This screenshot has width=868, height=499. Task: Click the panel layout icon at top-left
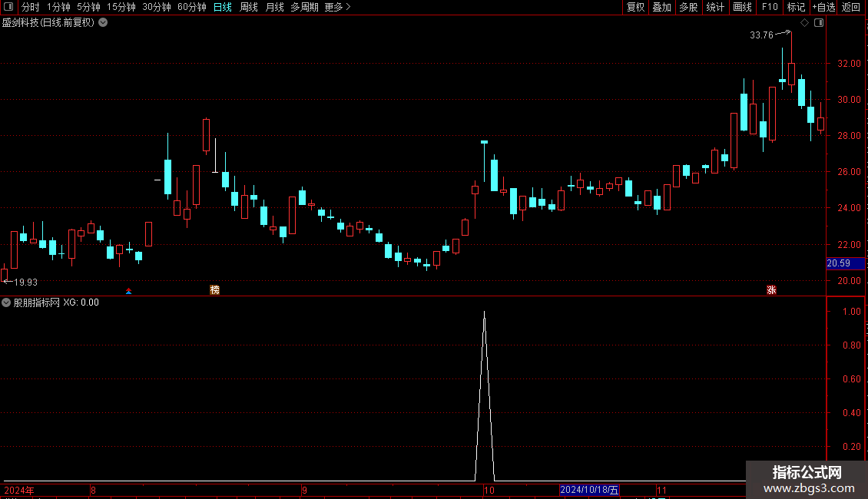(8, 7)
